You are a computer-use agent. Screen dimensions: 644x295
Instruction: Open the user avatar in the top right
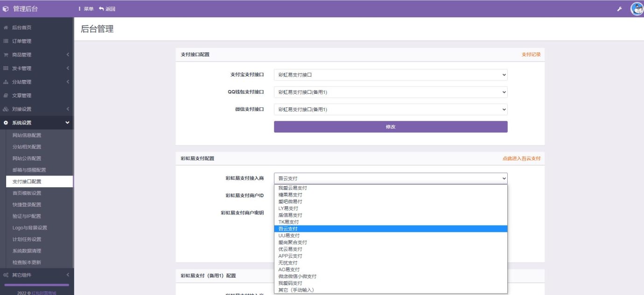[x=637, y=9]
